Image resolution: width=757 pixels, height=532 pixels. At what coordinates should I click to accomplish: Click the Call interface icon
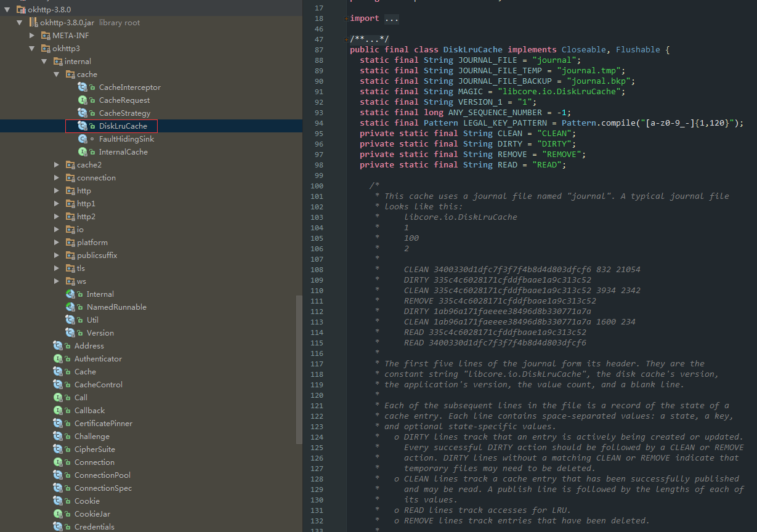click(x=58, y=398)
